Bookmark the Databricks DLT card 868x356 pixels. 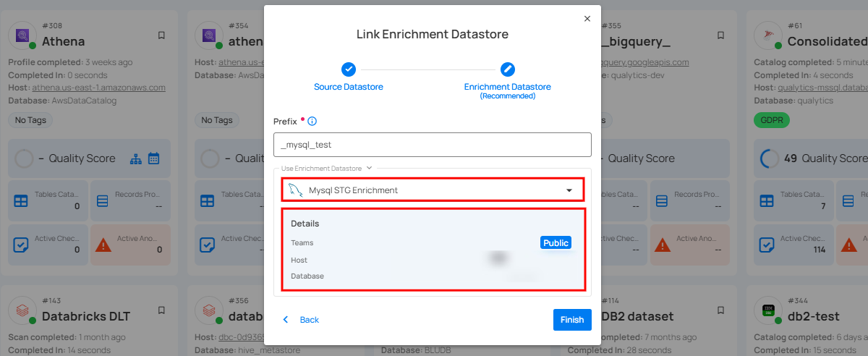(x=161, y=310)
